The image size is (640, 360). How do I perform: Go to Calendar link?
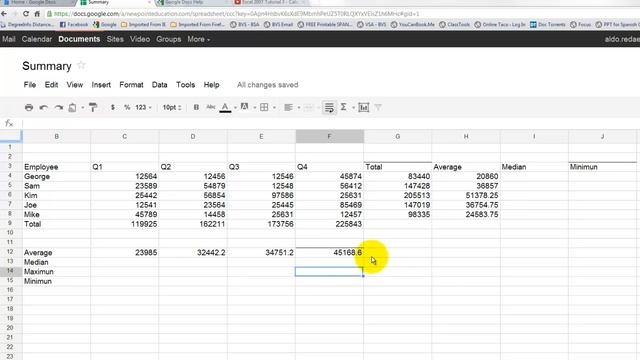tap(37, 39)
